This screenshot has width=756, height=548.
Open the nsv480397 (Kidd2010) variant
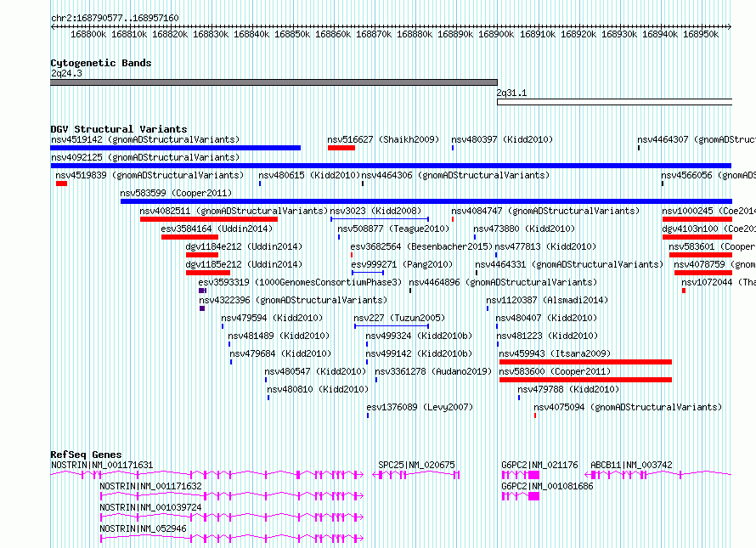[502, 139]
